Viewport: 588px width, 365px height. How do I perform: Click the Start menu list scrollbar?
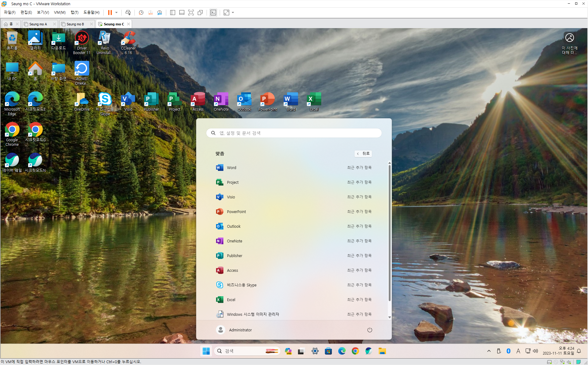pos(389,232)
